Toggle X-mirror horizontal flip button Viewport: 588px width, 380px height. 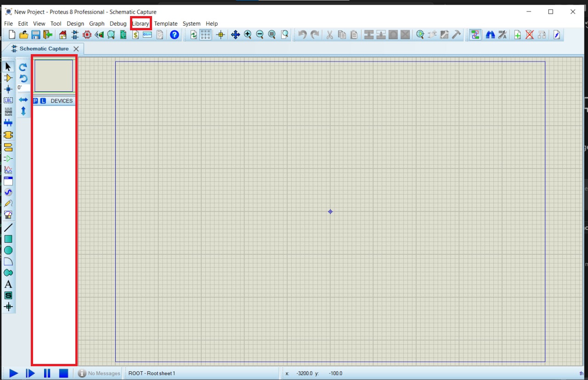23,100
